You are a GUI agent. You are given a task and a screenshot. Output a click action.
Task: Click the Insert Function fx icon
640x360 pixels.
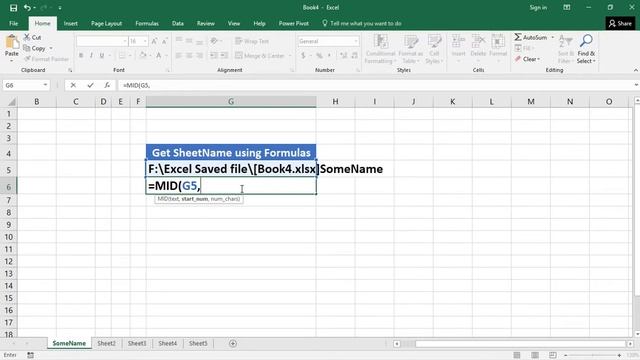[x=107, y=85]
